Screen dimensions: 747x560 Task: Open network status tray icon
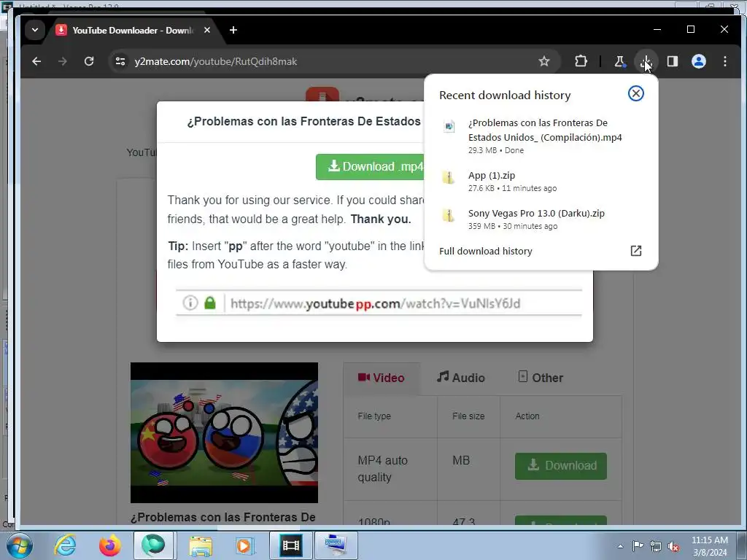pyautogui.click(x=656, y=546)
